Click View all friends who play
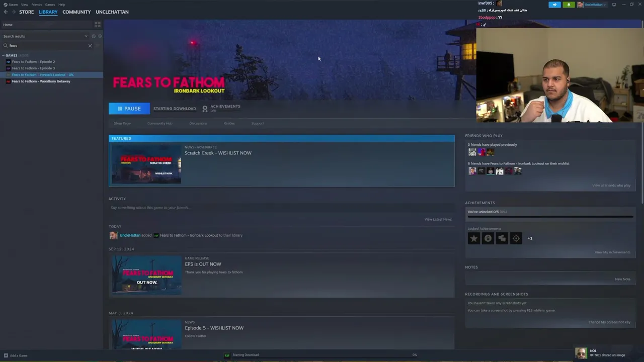 pos(611,186)
